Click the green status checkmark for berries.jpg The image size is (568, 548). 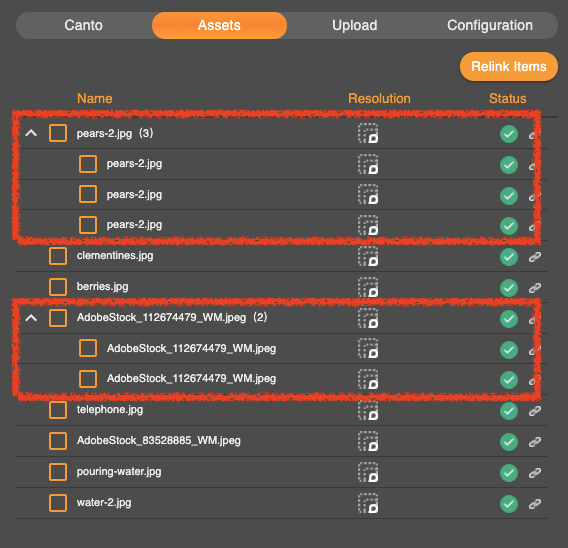tap(509, 288)
